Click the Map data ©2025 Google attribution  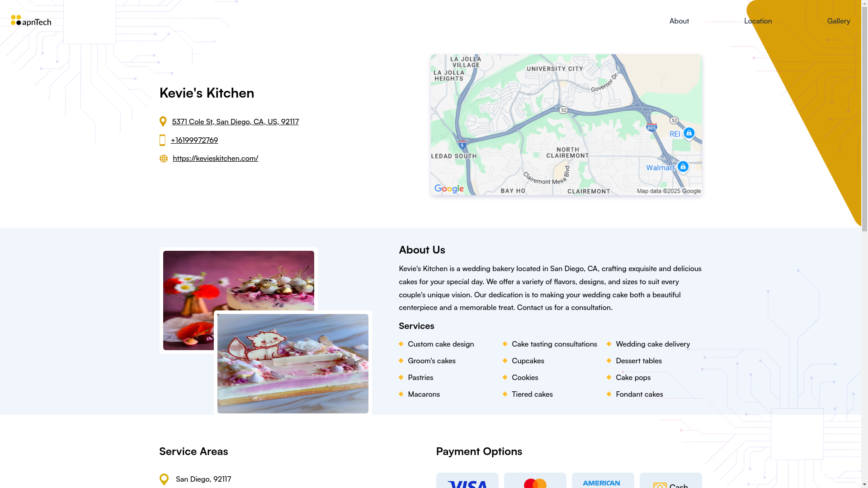point(669,191)
